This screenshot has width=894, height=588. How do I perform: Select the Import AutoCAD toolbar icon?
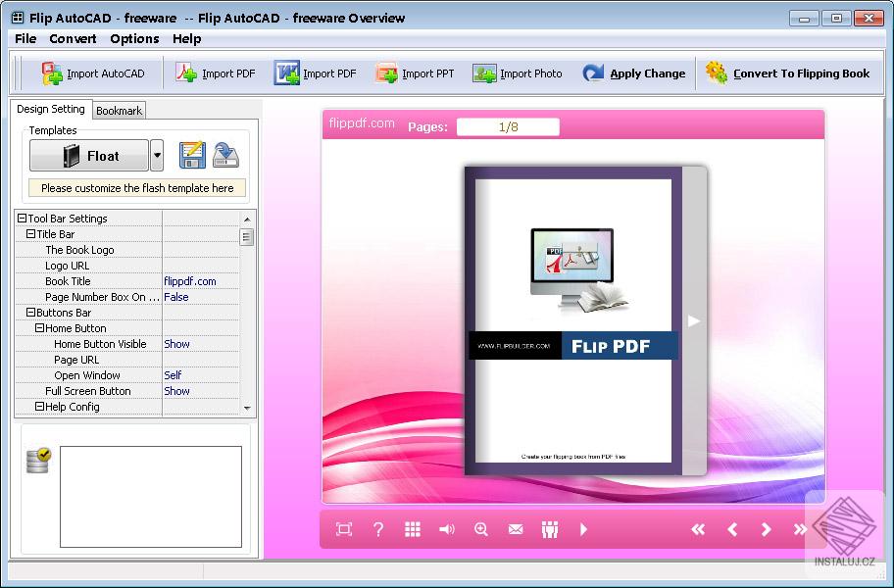[x=92, y=73]
